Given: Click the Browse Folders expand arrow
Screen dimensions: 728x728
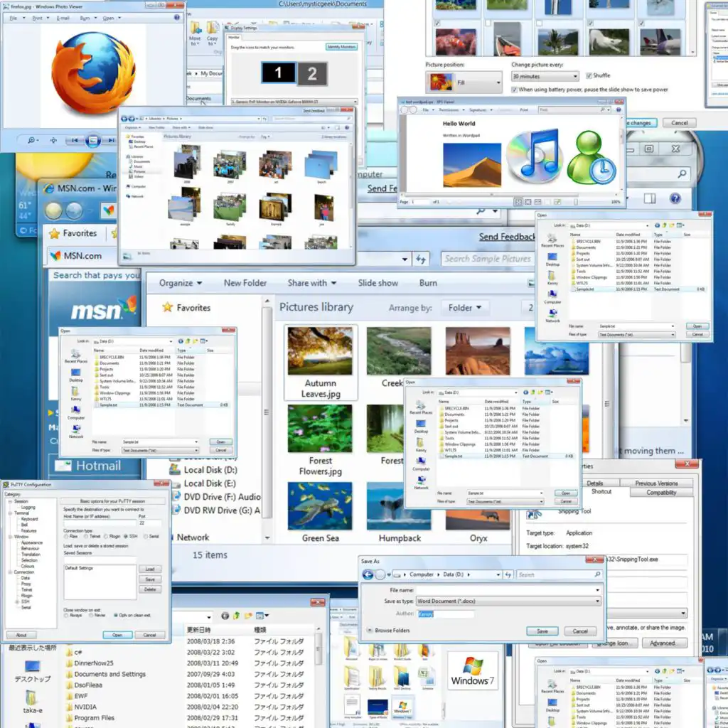Looking at the screenshot, I should pyautogui.click(x=370, y=631).
